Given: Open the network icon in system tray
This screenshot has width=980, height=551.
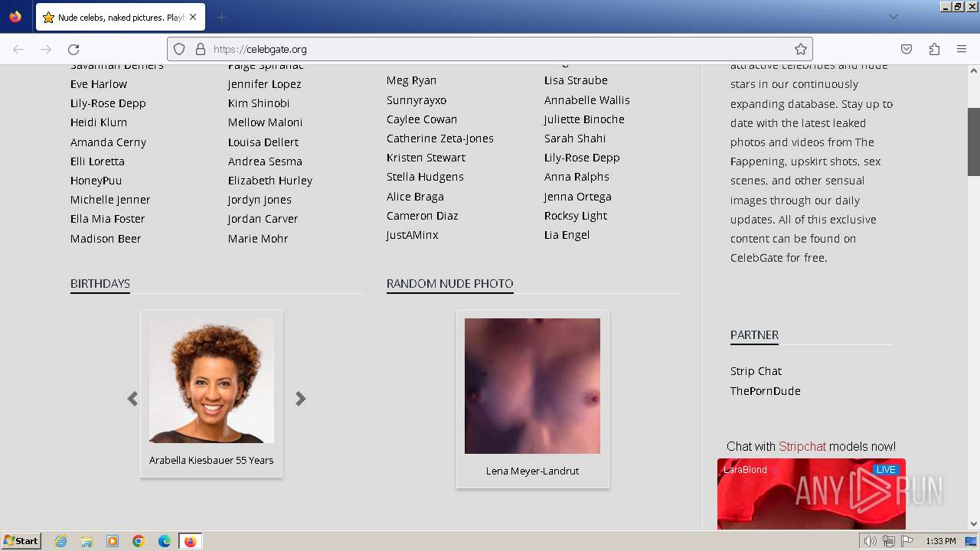Looking at the screenshot, I should (889, 541).
